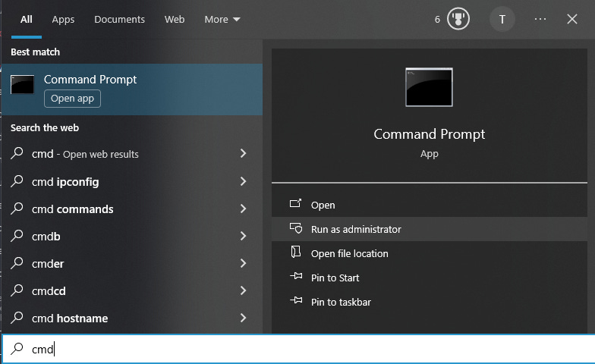
Task: Switch to the Web tab
Action: (x=175, y=20)
